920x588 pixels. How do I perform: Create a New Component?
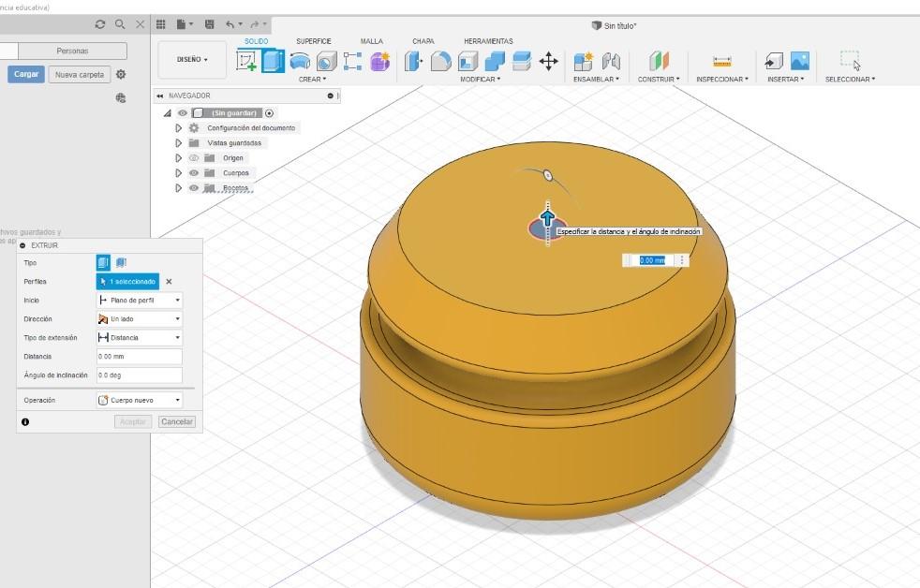point(584,61)
